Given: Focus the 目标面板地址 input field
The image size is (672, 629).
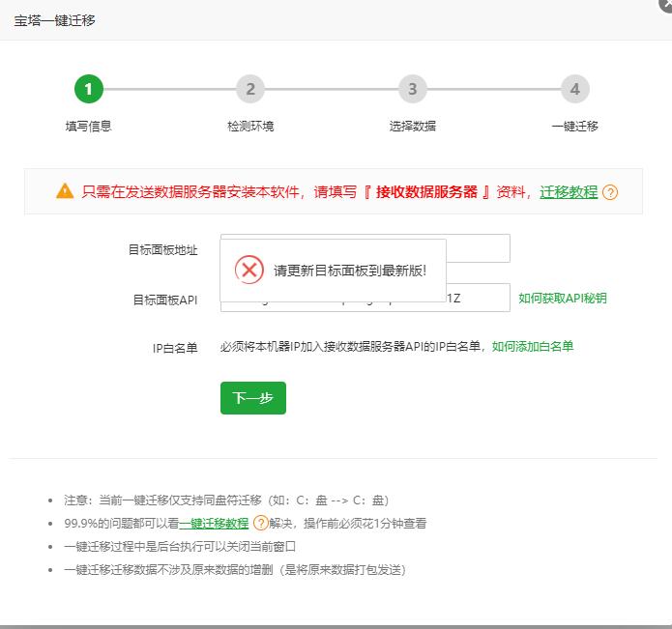Looking at the screenshot, I should (x=478, y=248).
